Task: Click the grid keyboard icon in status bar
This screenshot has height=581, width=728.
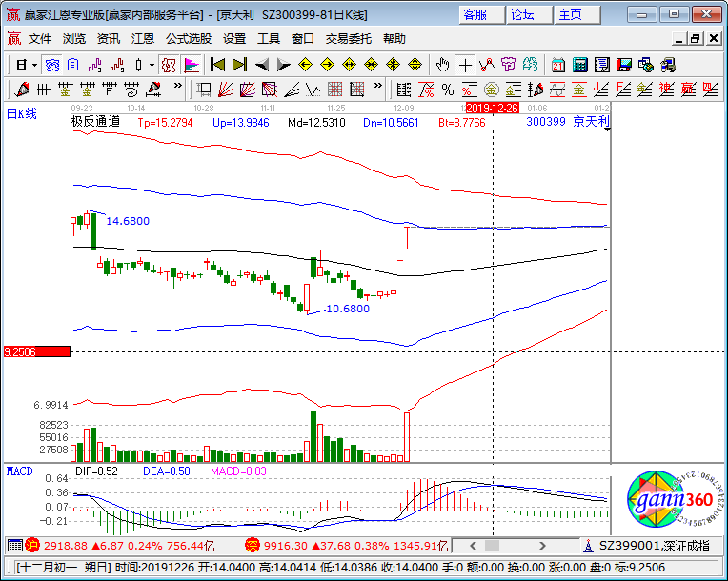Action: click(15, 546)
